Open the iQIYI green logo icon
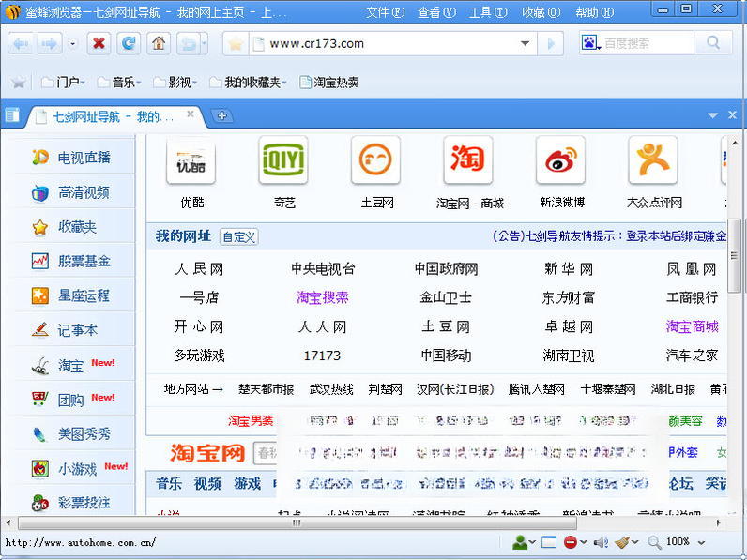This screenshot has width=747, height=560. pyautogui.click(x=283, y=160)
